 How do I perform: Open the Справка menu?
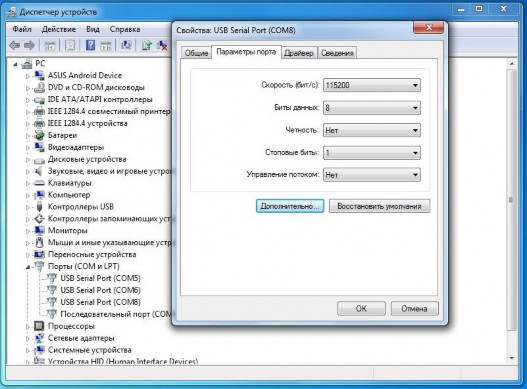(125, 29)
